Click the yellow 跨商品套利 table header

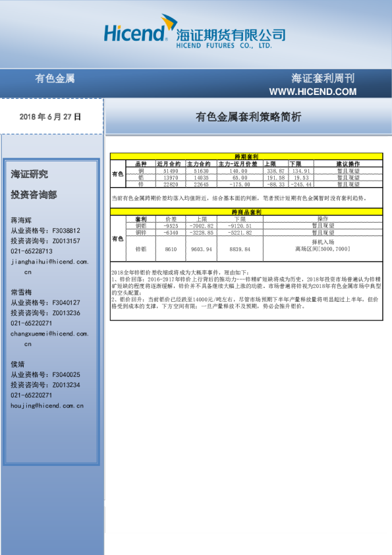(246, 212)
